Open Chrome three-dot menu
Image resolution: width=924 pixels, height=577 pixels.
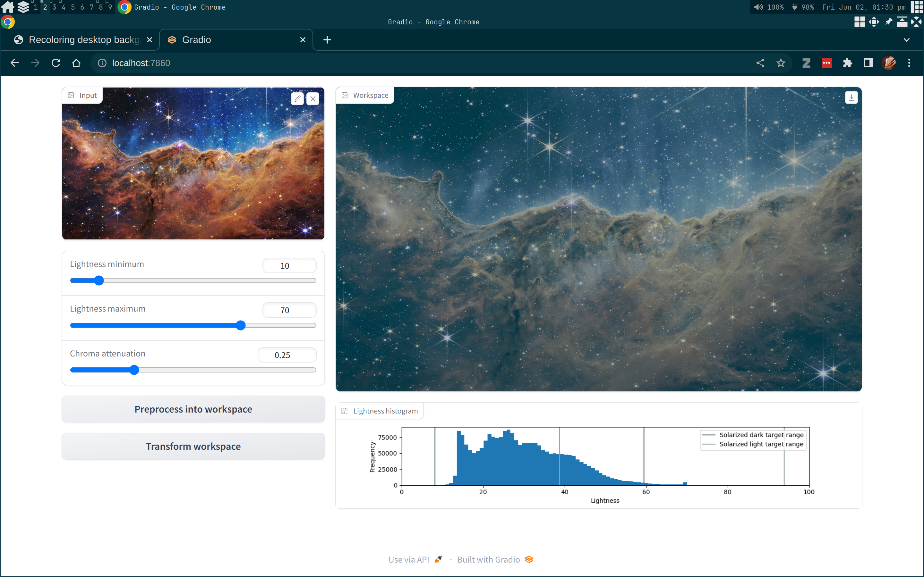pyautogui.click(x=909, y=63)
